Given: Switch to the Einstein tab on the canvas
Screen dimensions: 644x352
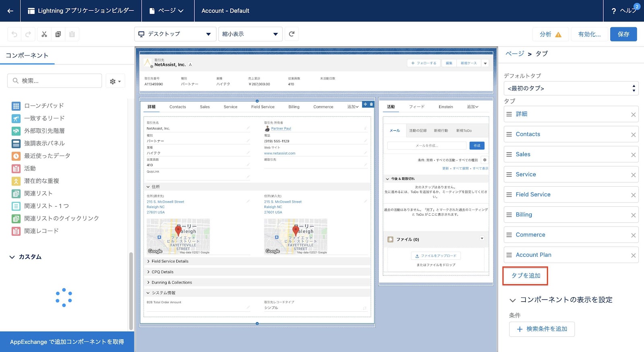Looking at the screenshot, I should point(446,107).
